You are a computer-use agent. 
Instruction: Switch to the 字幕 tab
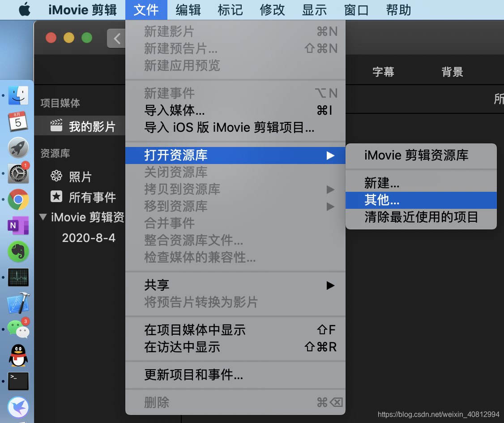(384, 72)
